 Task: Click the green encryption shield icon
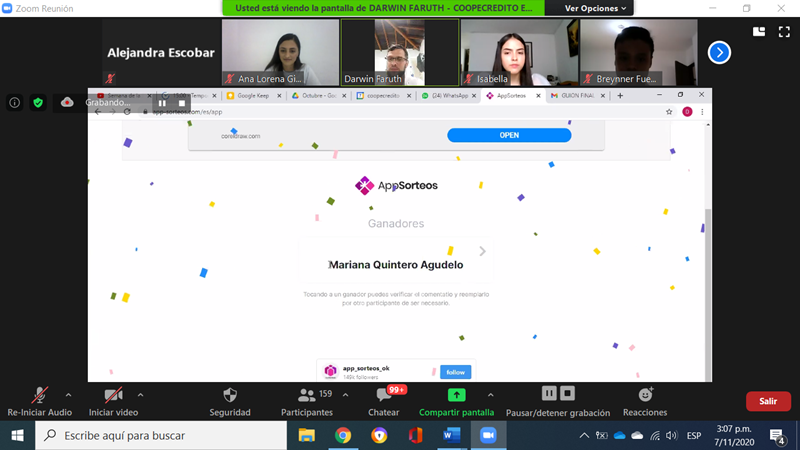[x=38, y=103]
